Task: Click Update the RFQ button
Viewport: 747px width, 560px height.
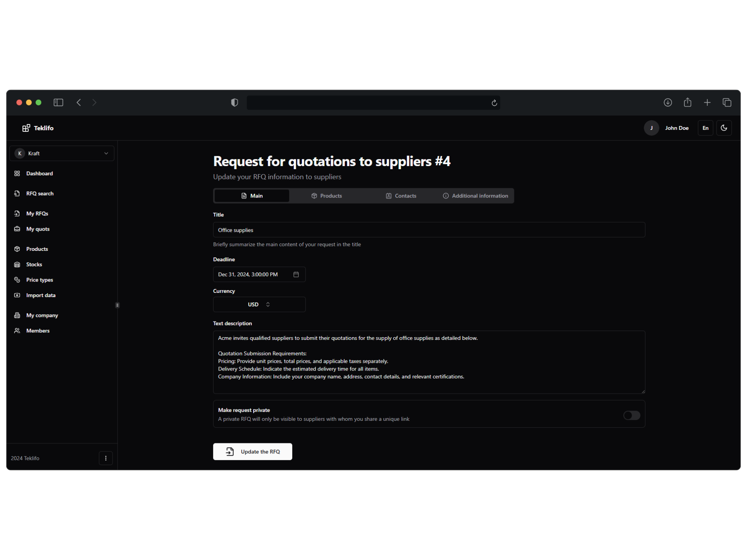Action: coord(253,451)
